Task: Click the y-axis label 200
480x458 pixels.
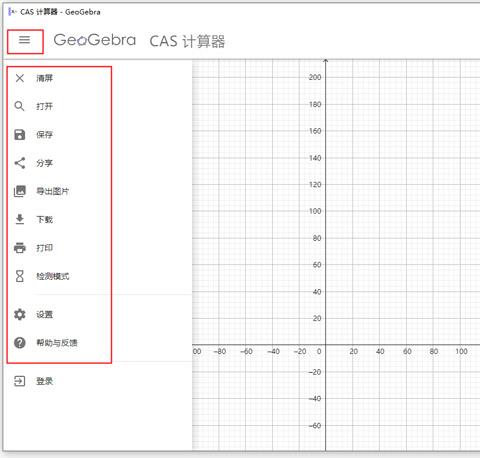Action: 315,77
